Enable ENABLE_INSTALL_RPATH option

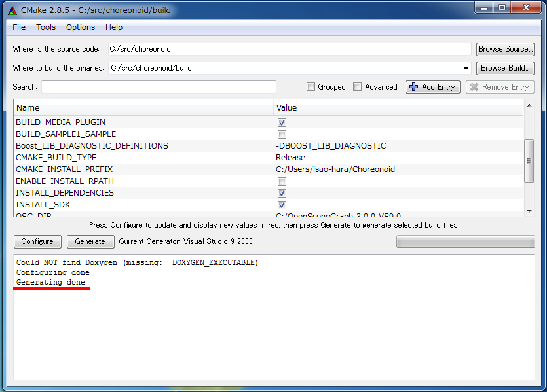coord(282,181)
